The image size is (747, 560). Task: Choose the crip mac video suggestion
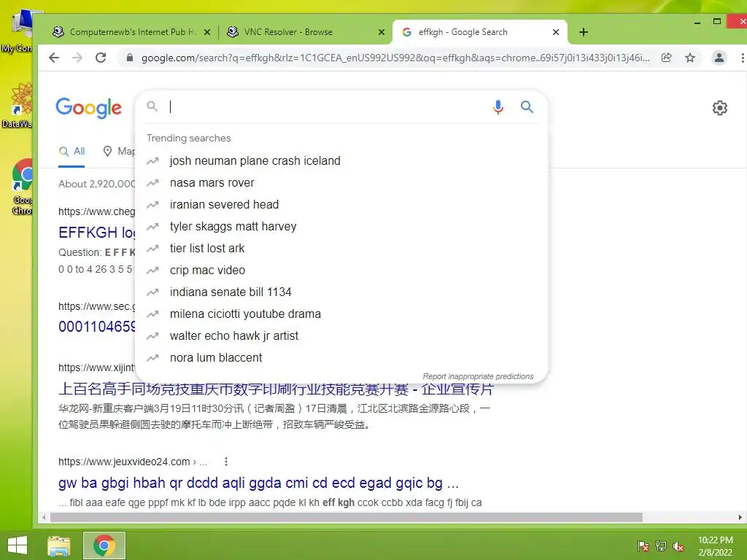click(x=341, y=271)
